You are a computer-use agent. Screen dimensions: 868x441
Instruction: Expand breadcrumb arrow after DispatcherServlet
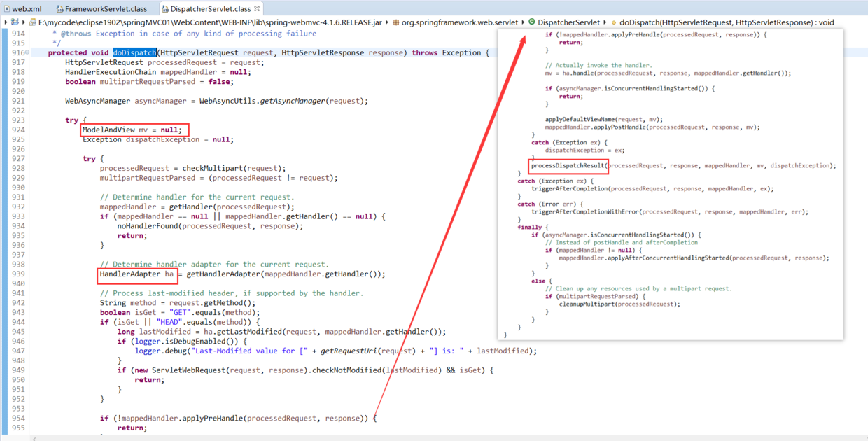coord(605,22)
